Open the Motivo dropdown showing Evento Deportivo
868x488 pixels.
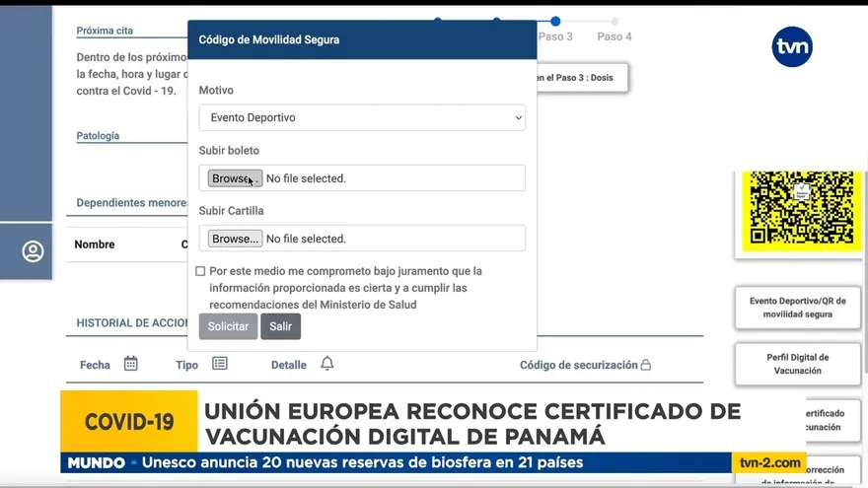coord(362,117)
